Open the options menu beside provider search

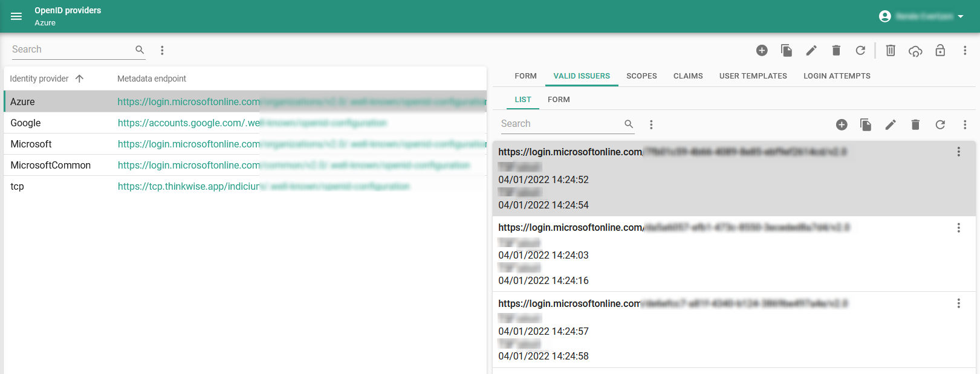click(x=162, y=50)
